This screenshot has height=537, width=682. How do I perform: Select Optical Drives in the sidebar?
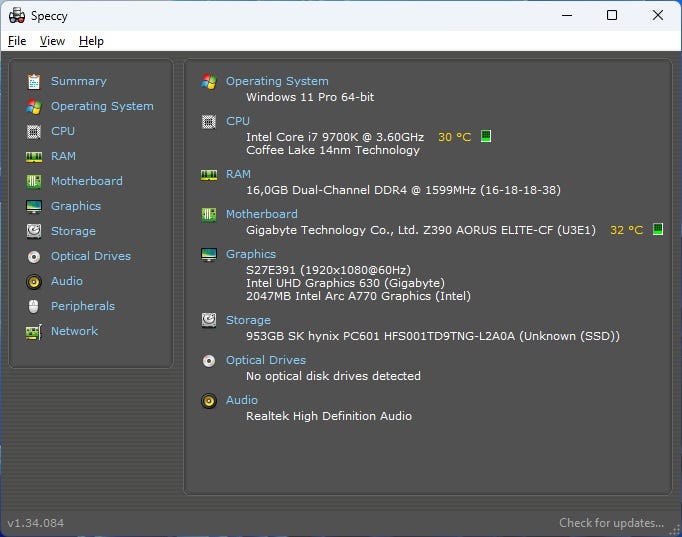tap(91, 256)
